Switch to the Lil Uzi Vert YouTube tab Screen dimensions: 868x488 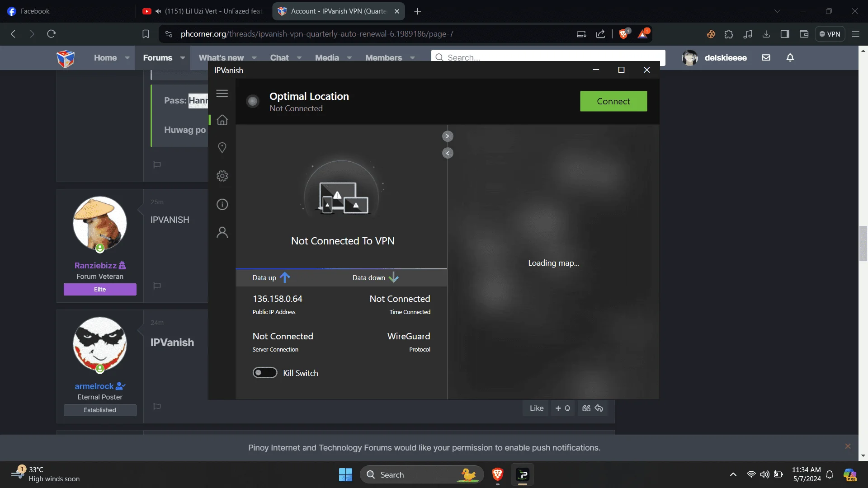[203, 11]
